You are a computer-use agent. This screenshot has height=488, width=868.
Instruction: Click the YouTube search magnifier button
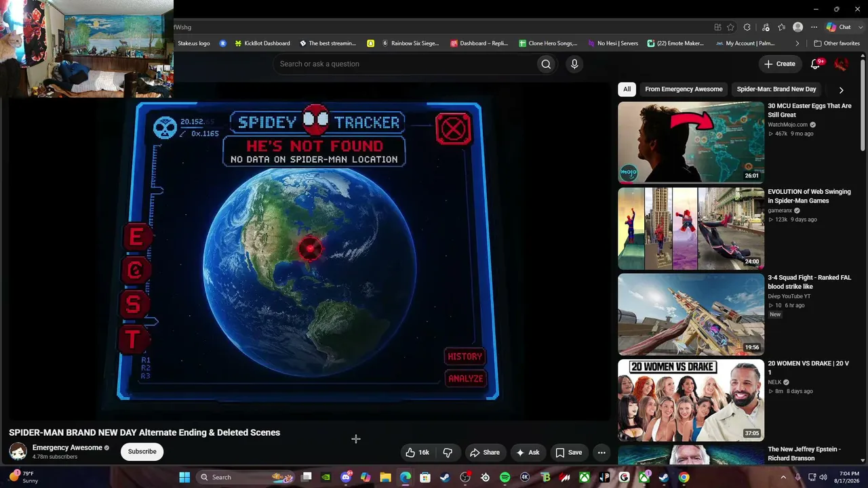click(x=546, y=64)
